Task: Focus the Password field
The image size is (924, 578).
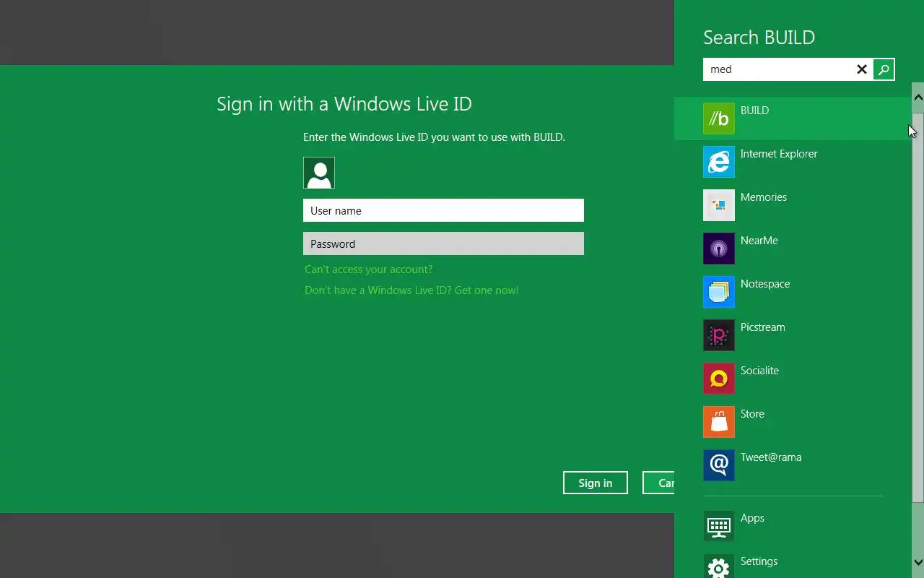Action: click(443, 243)
